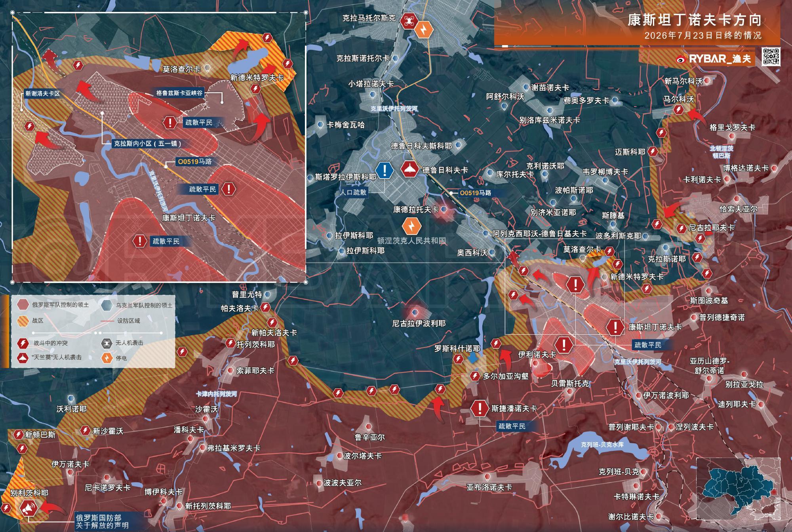The width and height of the screenshot is (792, 532).
Task: Click the 疏散平民 label under 斯捷潘诺夫卡
Action: click(x=512, y=426)
